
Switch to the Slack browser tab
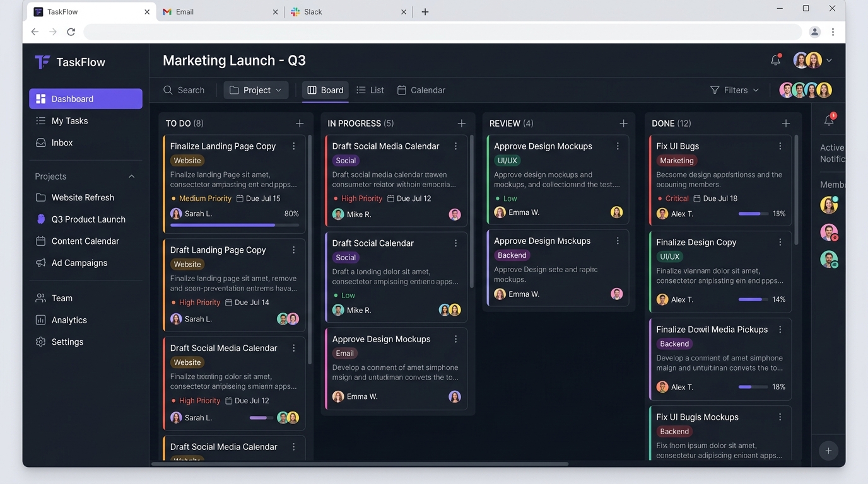(349, 12)
